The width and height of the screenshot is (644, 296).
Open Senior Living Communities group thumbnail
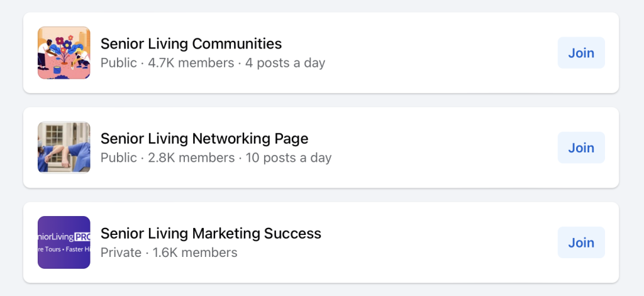(64, 53)
